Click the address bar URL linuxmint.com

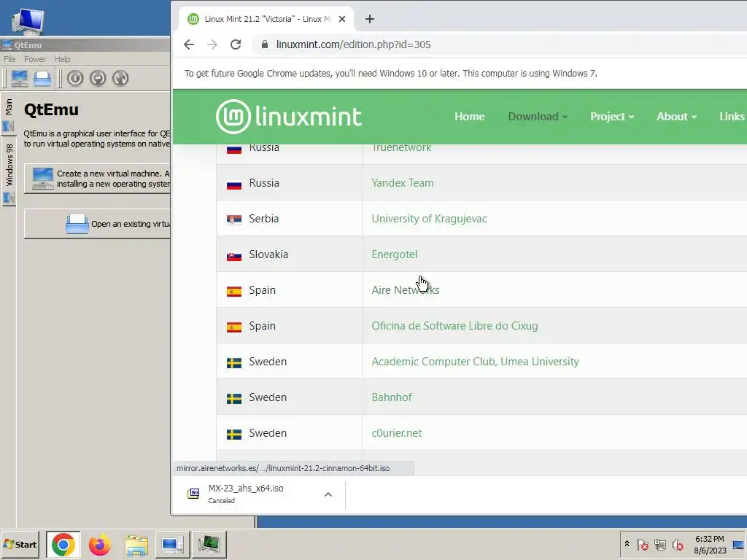[x=353, y=44]
